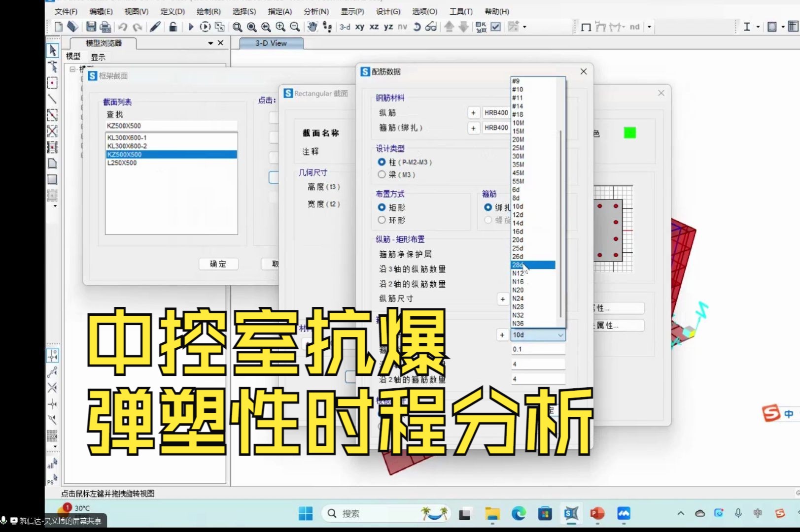Click the Zoom In plus magnifier

point(280,27)
